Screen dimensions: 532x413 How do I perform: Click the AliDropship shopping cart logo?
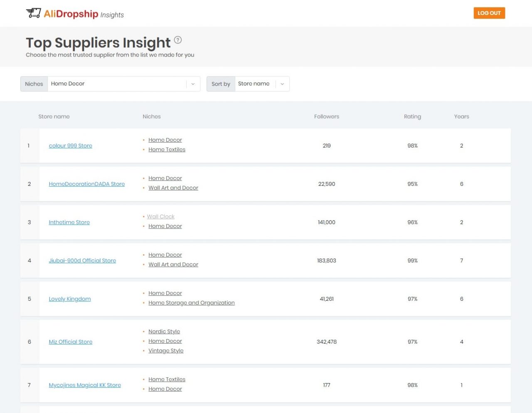34,13
